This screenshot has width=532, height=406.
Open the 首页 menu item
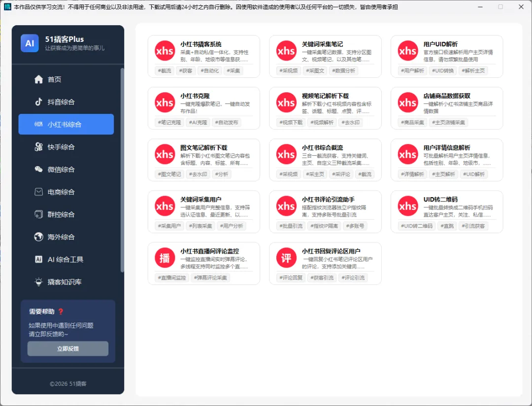click(66, 79)
